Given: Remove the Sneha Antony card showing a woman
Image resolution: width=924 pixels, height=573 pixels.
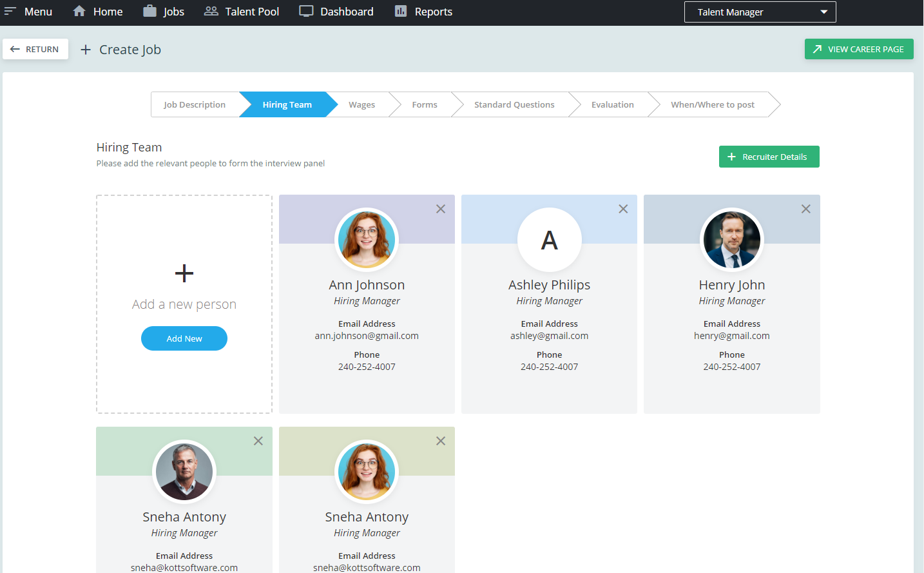Looking at the screenshot, I should coord(441,441).
